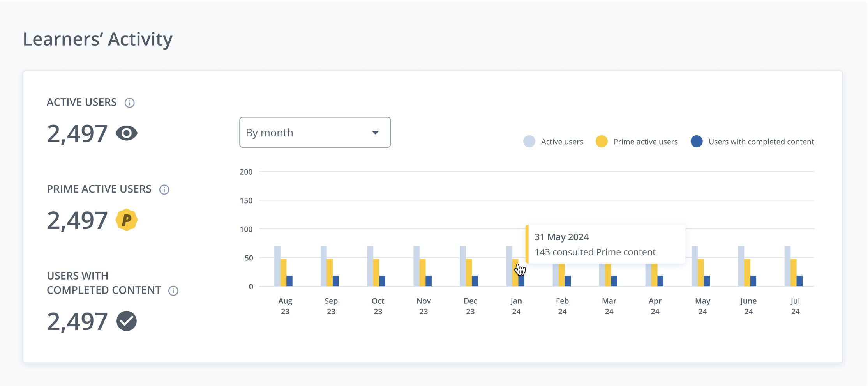
Task: Click the dropdown arrow in By month selector
Action: [x=375, y=133]
